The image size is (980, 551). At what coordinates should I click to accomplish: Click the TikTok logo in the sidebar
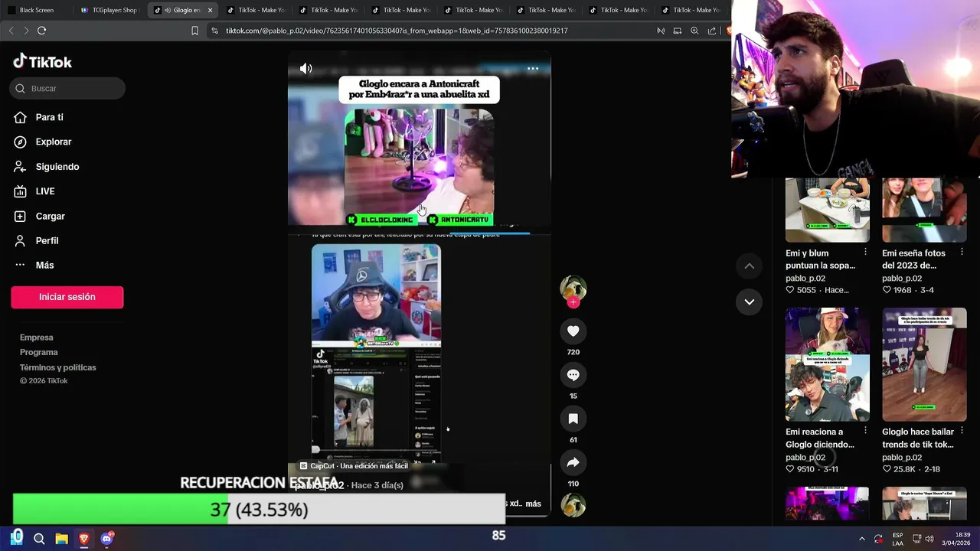point(43,62)
